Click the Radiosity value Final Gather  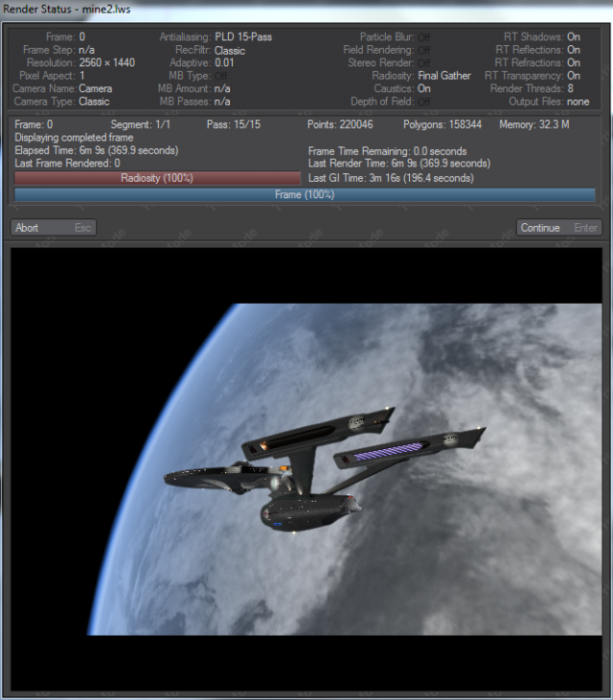click(x=444, y=76)
